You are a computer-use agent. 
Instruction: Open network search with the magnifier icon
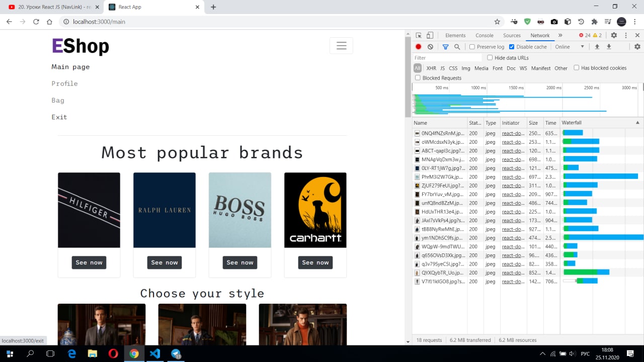[x=457, y=47]
